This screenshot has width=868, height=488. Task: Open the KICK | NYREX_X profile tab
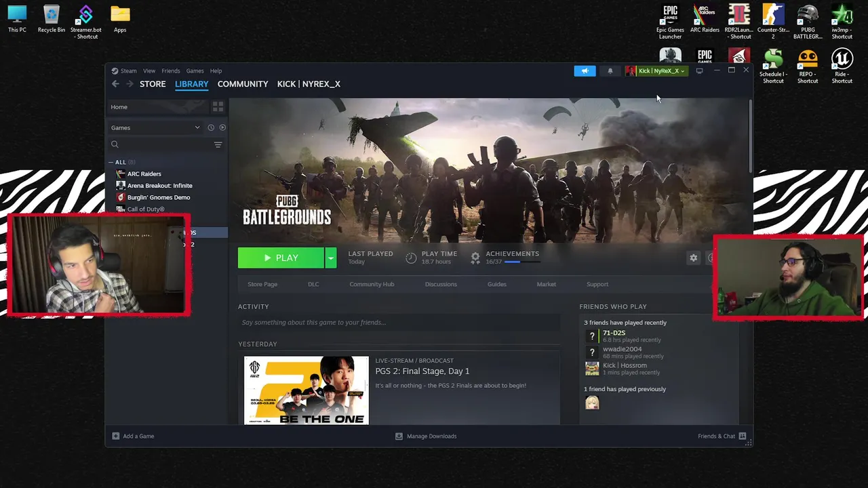[x=309, y=84]
